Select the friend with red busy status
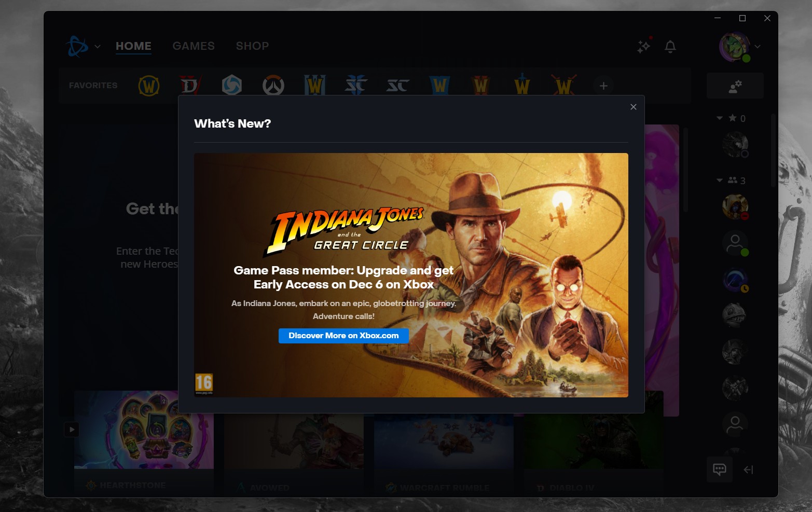Viewport: 812px width, 512px height. pos(735,207)
